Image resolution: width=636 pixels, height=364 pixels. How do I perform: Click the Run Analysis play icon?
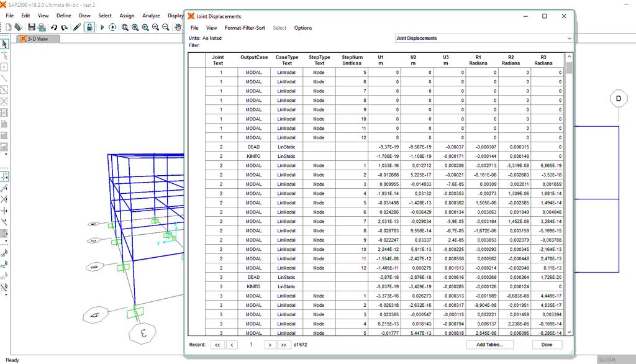pyautogui.click(x=102, y=27)
